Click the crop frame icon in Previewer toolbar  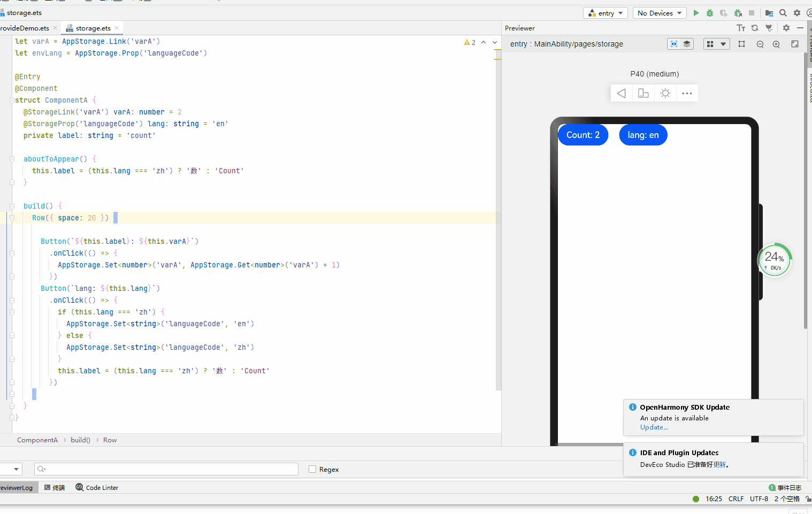click(x=741, y=44)
